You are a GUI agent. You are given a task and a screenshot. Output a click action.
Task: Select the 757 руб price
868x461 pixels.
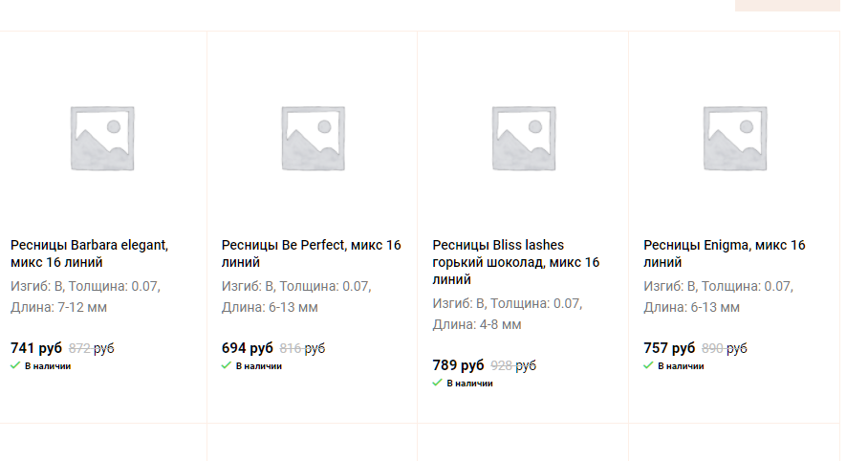tap(669, 348)
